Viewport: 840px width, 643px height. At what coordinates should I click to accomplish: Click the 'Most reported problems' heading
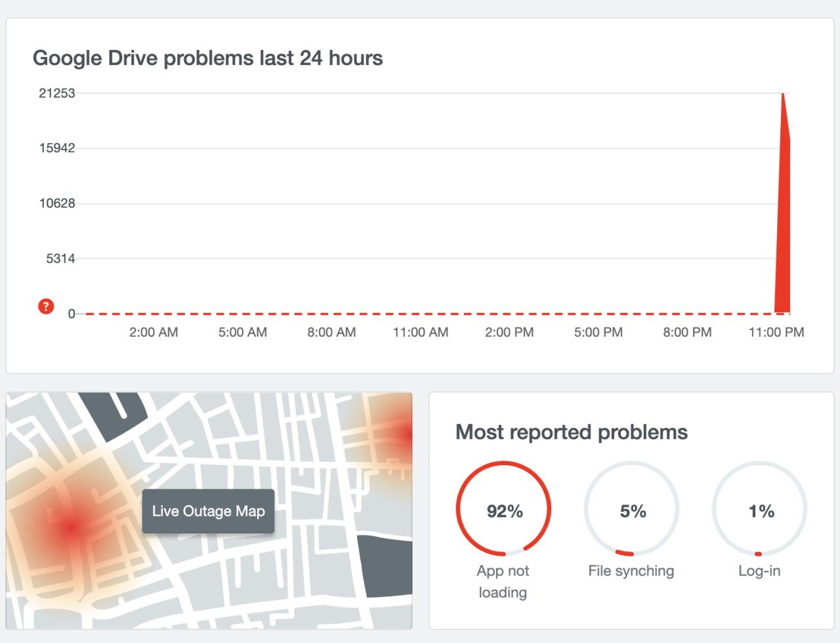coord(572,432)
